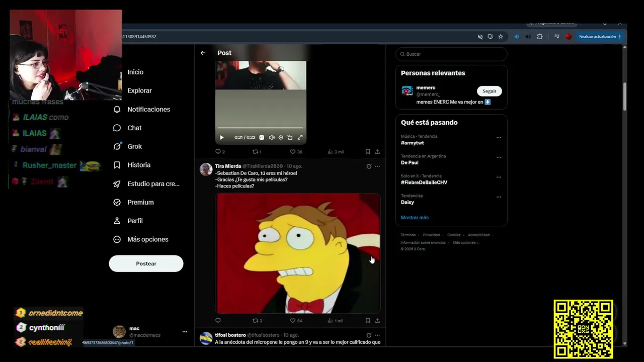Open options for #armytwt trend

[499, 137]
